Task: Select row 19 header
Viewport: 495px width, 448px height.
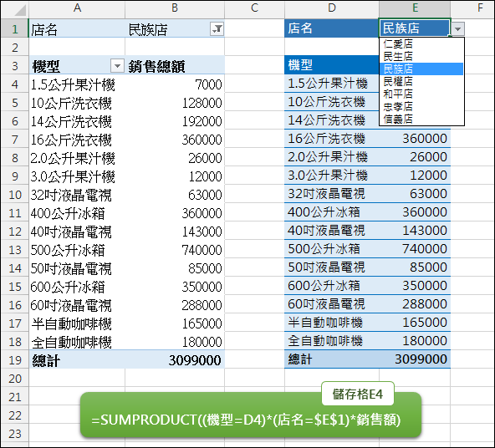Action: (x=14, y=359)
